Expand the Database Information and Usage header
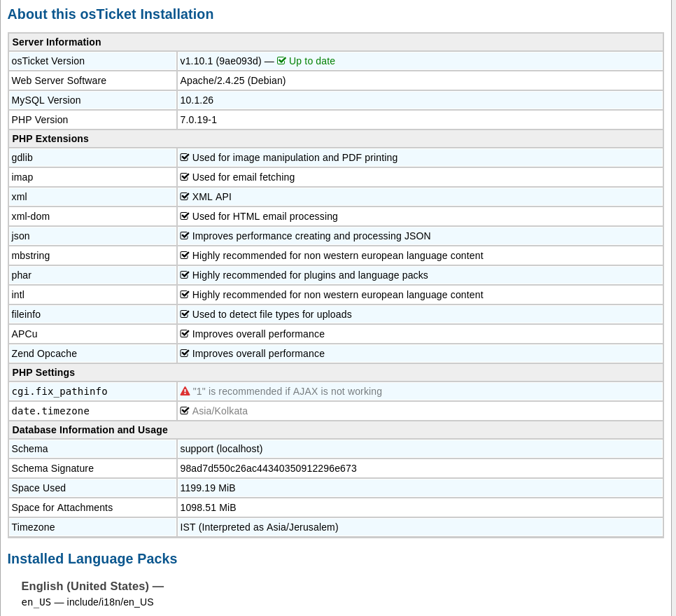The height and width of the screenshot is (616, 676). (90, 429)
